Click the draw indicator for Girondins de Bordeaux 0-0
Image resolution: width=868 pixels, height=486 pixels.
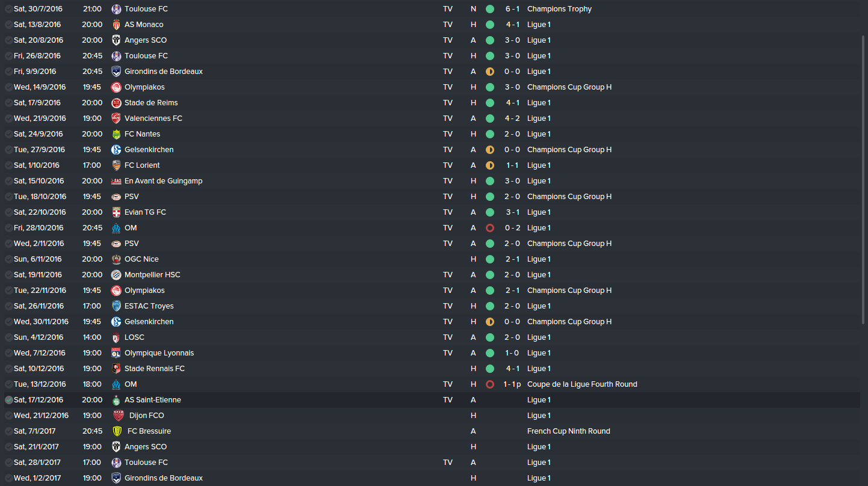(x=490, y=72)
